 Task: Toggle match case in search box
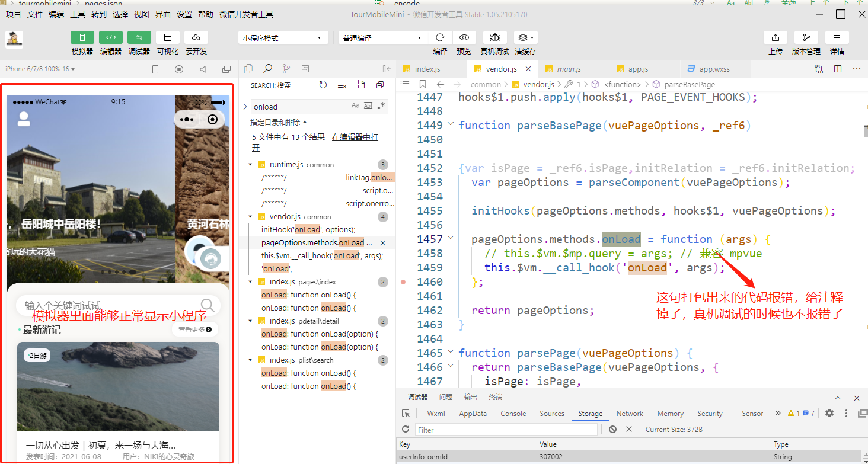coord(356,105)
